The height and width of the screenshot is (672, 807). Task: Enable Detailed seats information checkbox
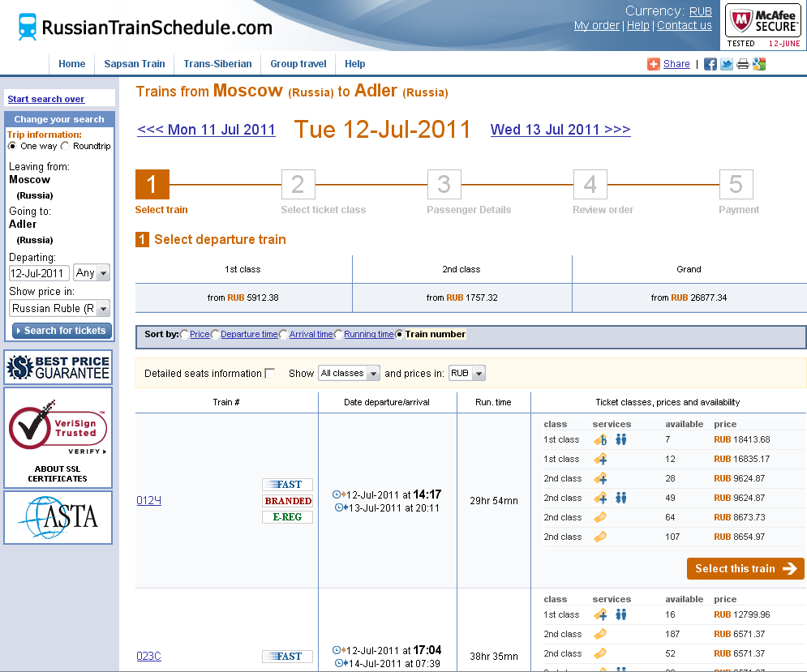pos(270,374)
